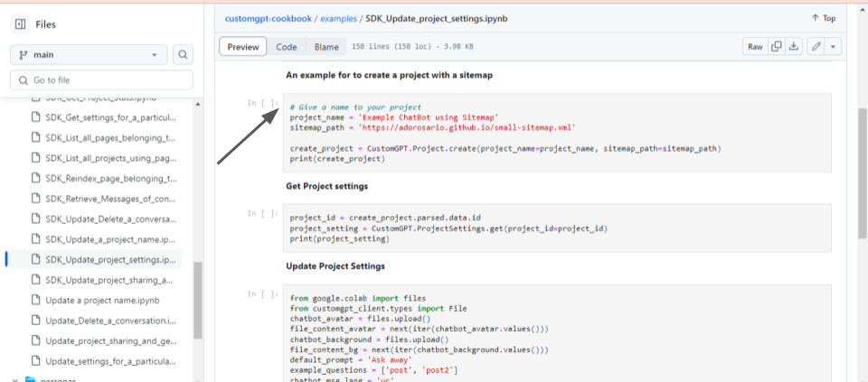Viewport: 868px width, 382px height.
Task: Click 'Get Project settings' heading
Action: tap(327, 186)
